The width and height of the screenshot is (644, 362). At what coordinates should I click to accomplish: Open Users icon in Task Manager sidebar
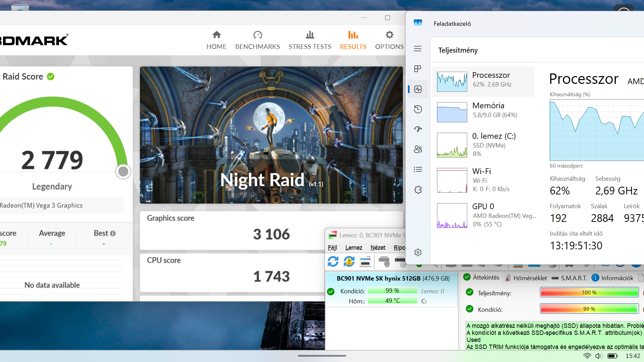coord(418,149)
